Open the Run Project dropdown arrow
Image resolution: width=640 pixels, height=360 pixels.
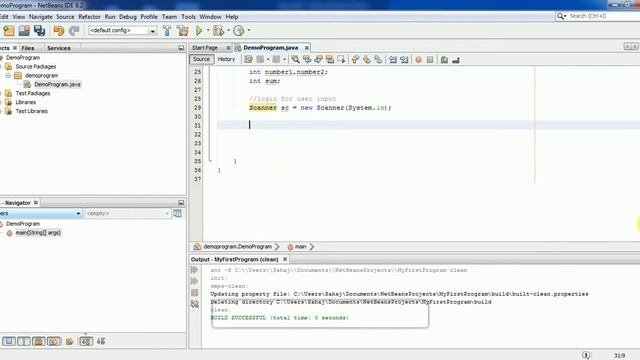(x=208, y=31)
